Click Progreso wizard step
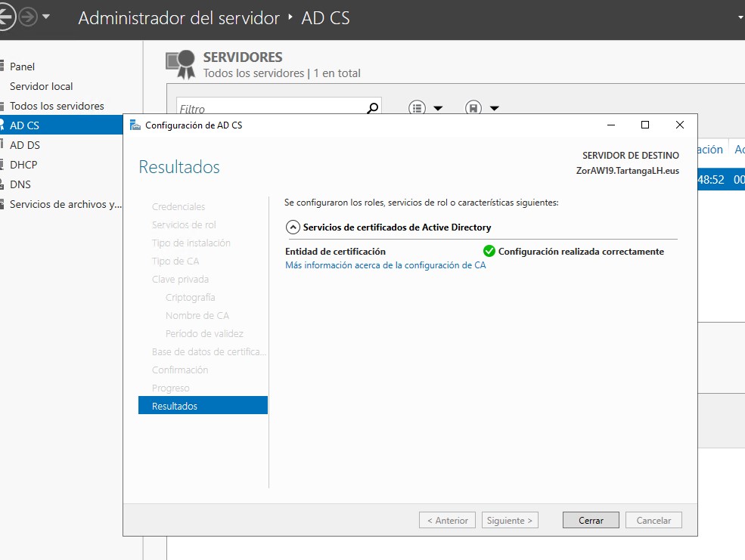Image resolution: width=745 pixels, height=560 pixels. 171,388
